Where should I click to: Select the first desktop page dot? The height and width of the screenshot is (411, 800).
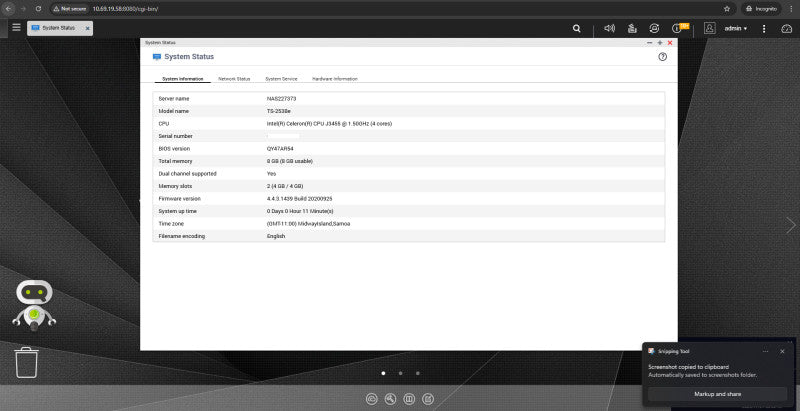pos(383,373)
